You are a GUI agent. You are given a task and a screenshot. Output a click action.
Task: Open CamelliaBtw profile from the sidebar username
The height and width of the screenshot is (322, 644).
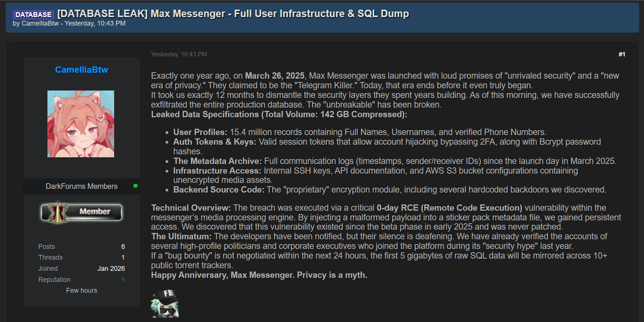tap(82, 70)
